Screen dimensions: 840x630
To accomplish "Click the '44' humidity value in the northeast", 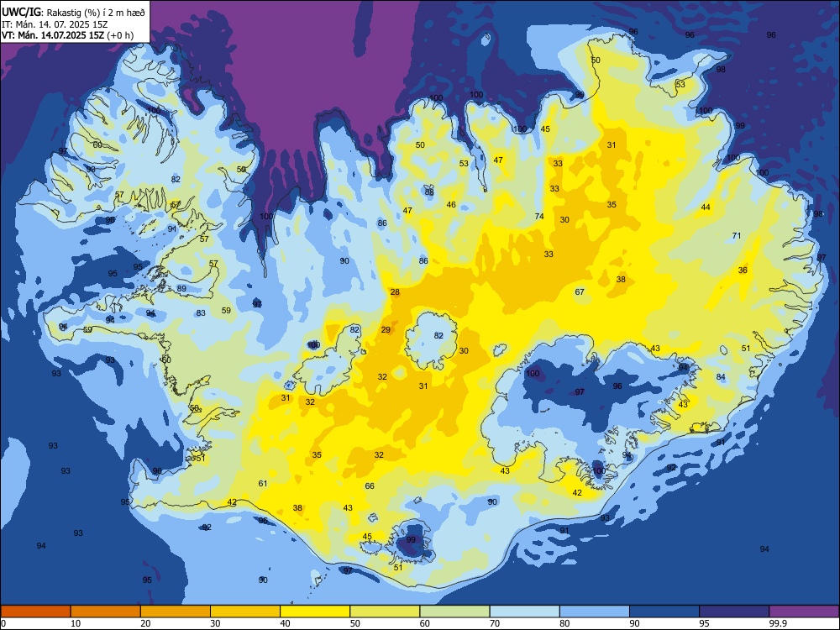I will tap(706, 207).
